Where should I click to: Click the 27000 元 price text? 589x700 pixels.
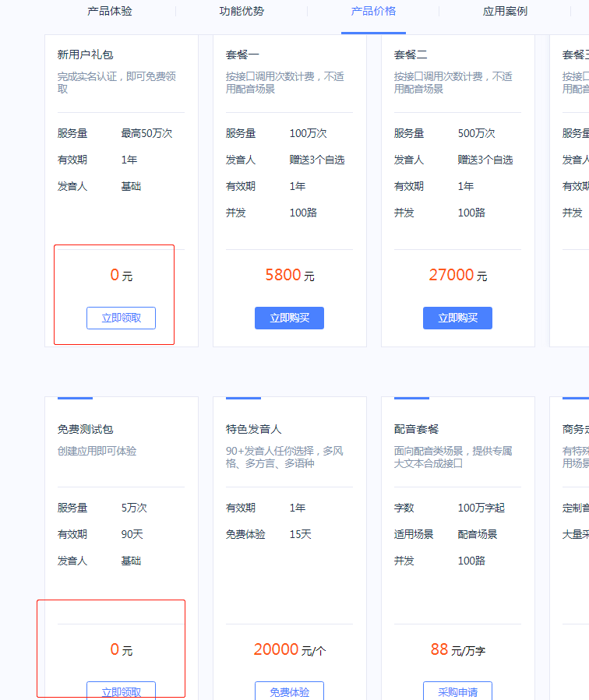tap(457, 275)
